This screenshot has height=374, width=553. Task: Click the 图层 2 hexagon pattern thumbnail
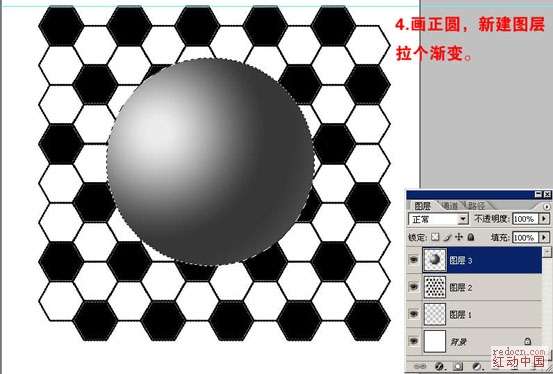435,287
